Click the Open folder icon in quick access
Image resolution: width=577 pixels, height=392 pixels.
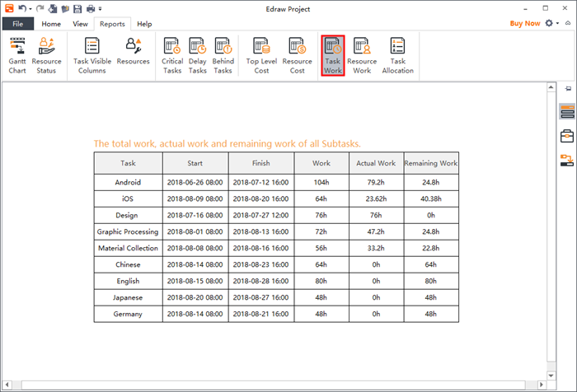(65, 8)
